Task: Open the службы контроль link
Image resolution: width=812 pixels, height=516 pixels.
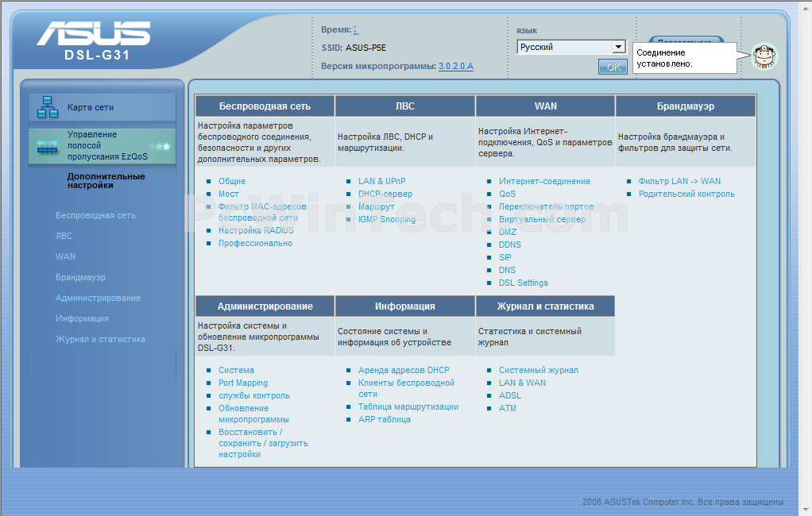Action: point(254,396)
